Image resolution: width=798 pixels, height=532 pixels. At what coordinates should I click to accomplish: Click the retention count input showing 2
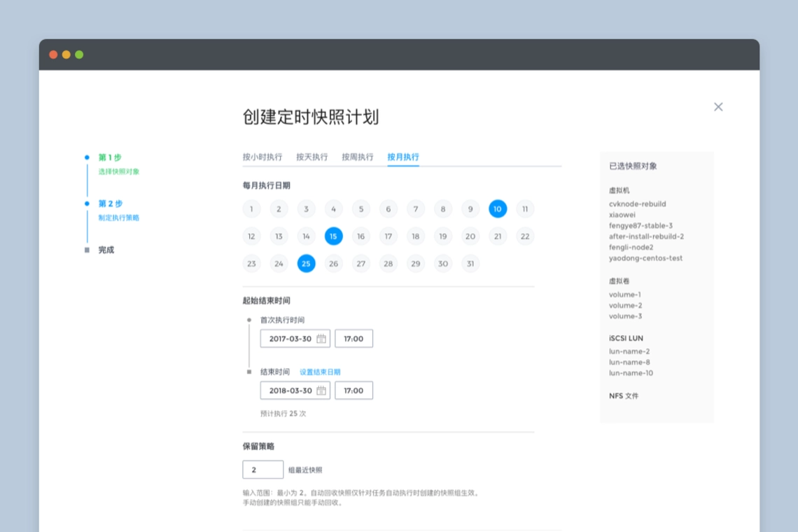click(x=262, y=470)
